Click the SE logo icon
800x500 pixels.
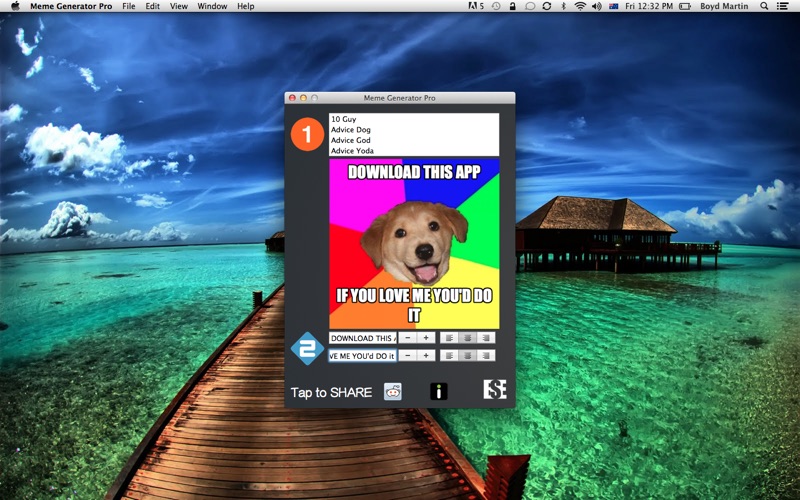[495, 389]
